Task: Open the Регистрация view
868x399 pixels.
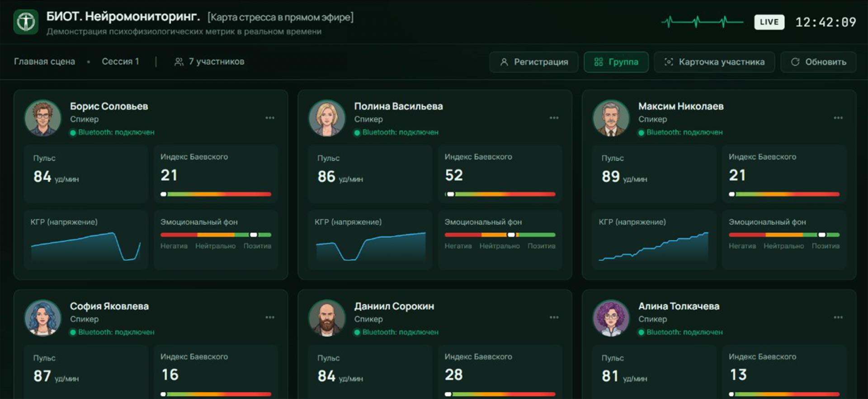Action: click(533, 62)
